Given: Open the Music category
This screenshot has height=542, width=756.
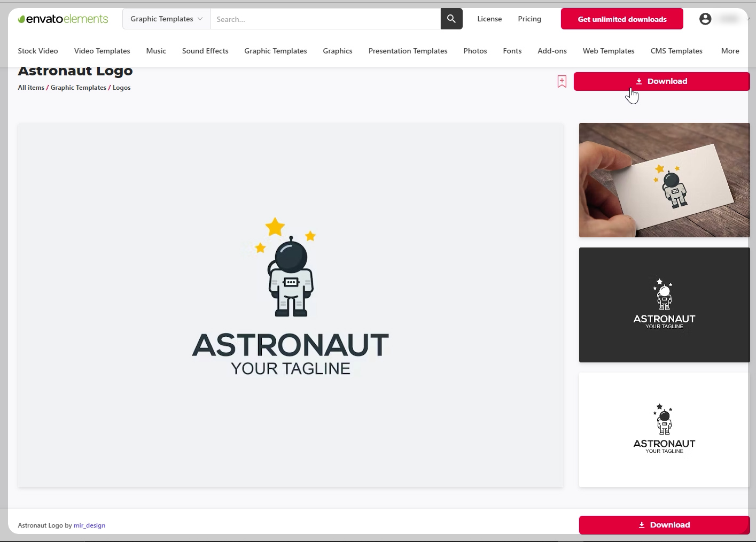Looking at the screenshot, I should click(x=156, y=51).
